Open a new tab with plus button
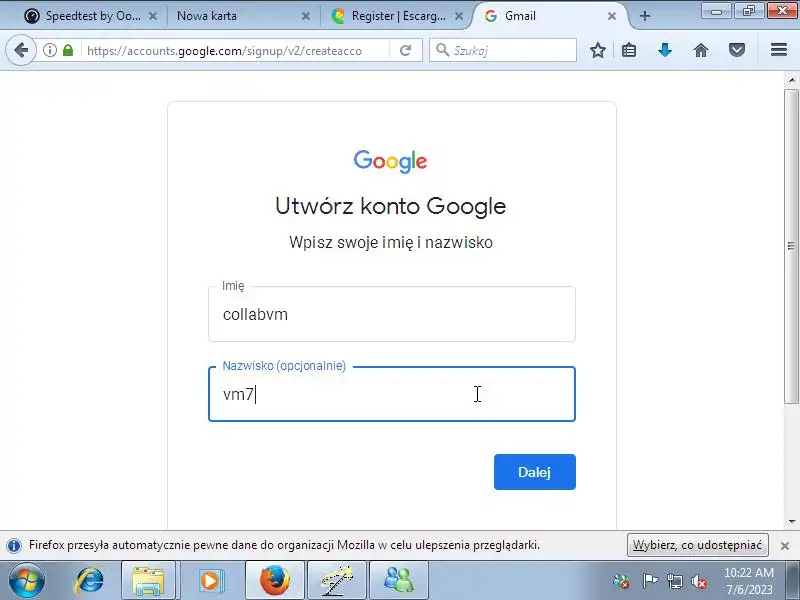 coord(645,16)
